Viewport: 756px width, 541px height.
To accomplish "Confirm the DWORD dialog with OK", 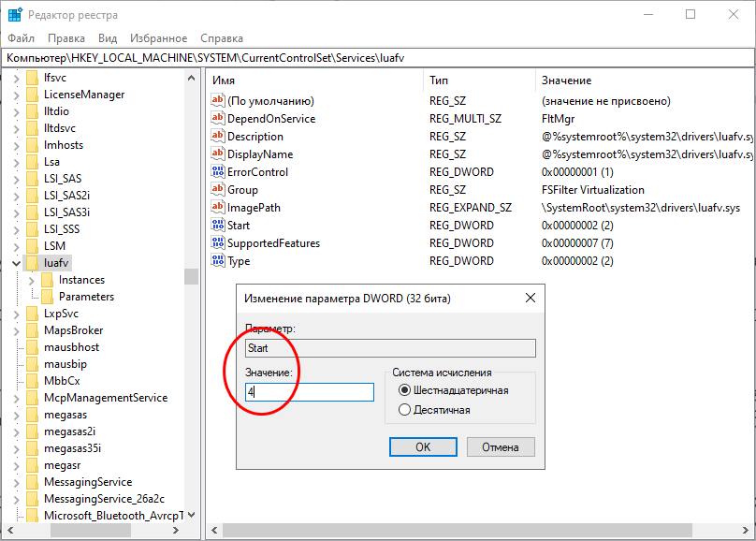I will pyautogui.click(x=423, y=447).
